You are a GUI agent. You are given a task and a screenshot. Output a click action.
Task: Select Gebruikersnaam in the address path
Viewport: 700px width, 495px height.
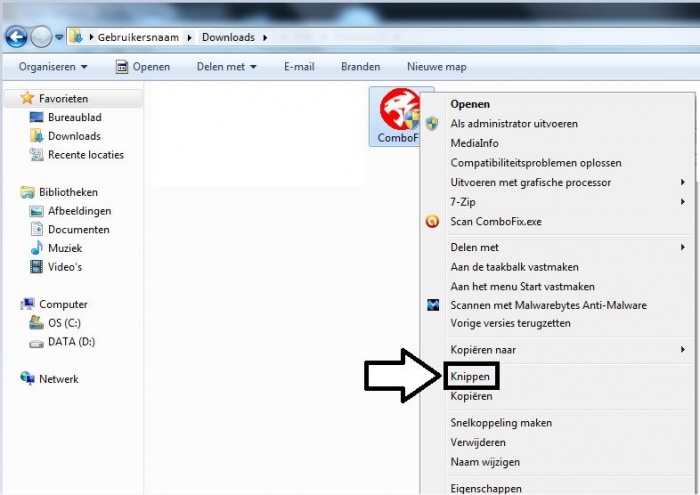pyautogui.click(x=138, y=37)
